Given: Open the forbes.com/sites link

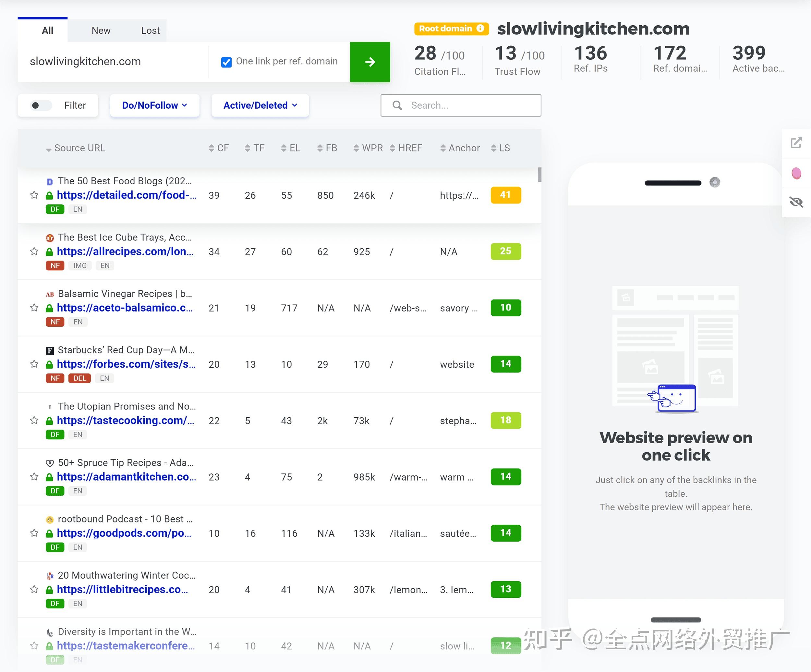Looking at the screenshot, I should 126,364.
